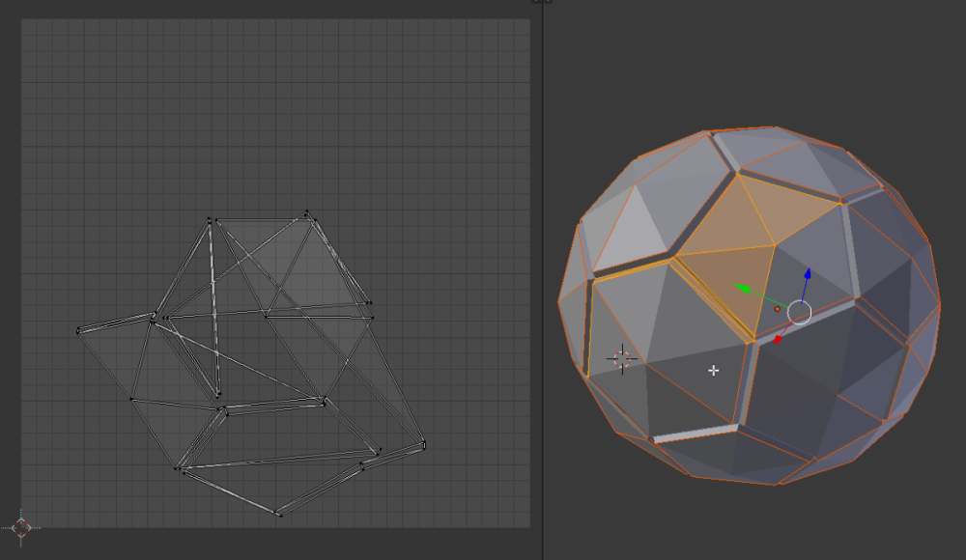
Task: Click the 3D cursor on the sphere
Action: tap(621, 359)
